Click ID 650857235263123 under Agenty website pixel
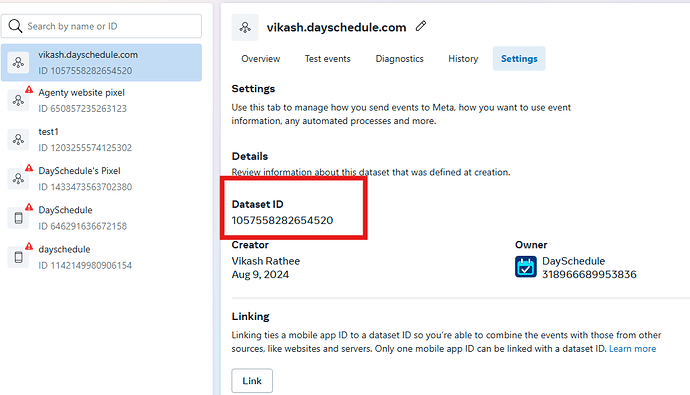This screenshot has height=395, width=690. click(x=82, y=109)
